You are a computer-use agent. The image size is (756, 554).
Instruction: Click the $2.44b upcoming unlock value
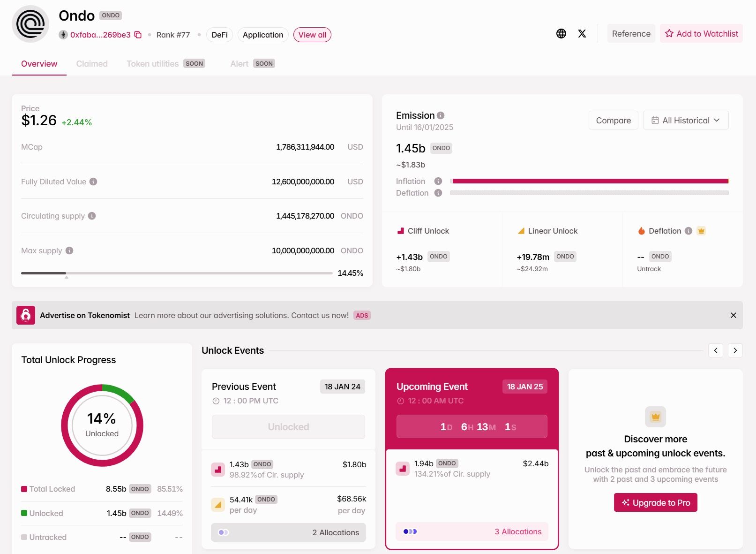coord(536,463)
